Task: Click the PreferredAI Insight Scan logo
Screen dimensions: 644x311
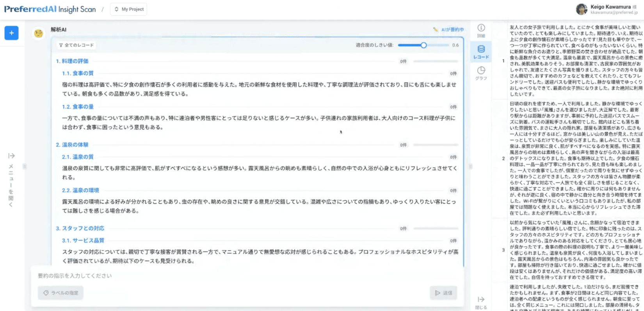Action: click(x=50, y=9)
